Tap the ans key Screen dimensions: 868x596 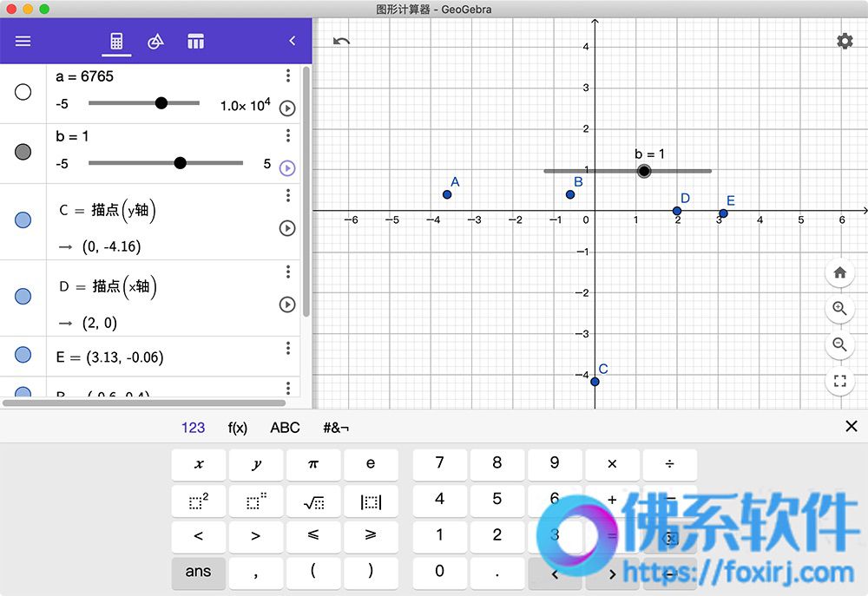click(199, 573)
